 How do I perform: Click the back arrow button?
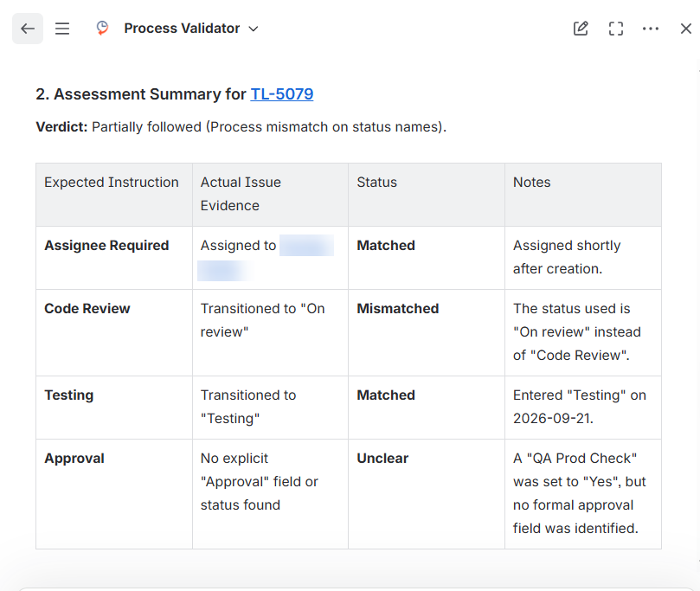click(28, 29)
